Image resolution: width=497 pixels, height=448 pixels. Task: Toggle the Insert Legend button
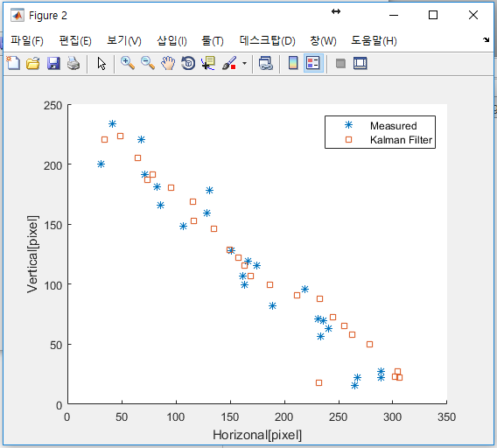click(313, 63)
